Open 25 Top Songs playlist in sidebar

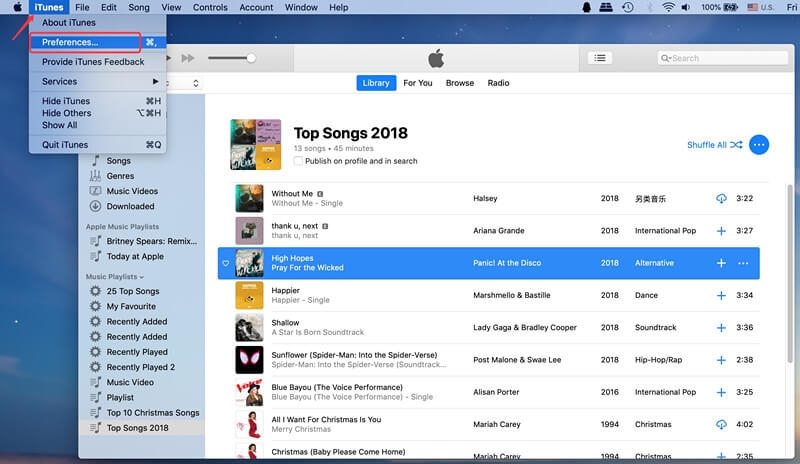pyautogui.click(x=133, y=291)
